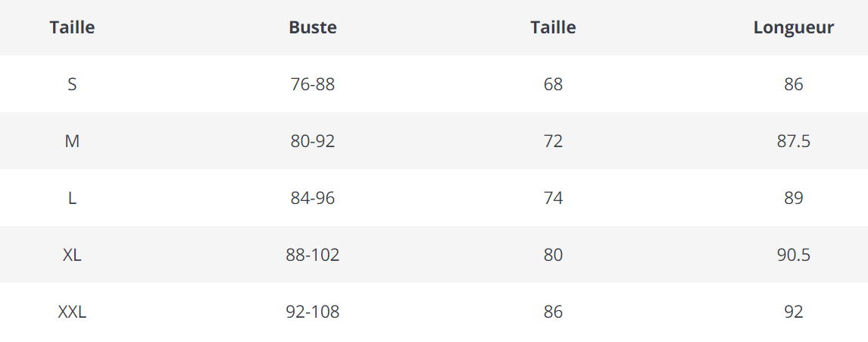Viewport: 868px width, 342px height.
Task: Click the 84-96 bust measurement
Action: 313,198
